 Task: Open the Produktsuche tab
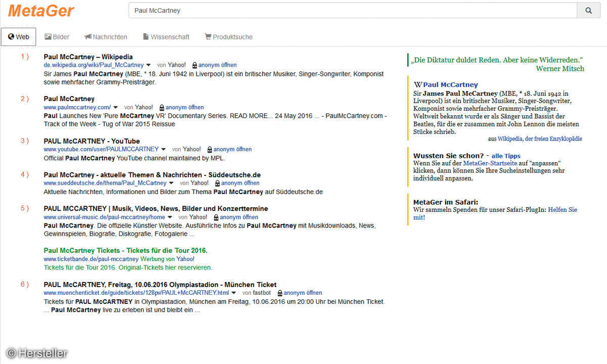click(x=229, y=37)
